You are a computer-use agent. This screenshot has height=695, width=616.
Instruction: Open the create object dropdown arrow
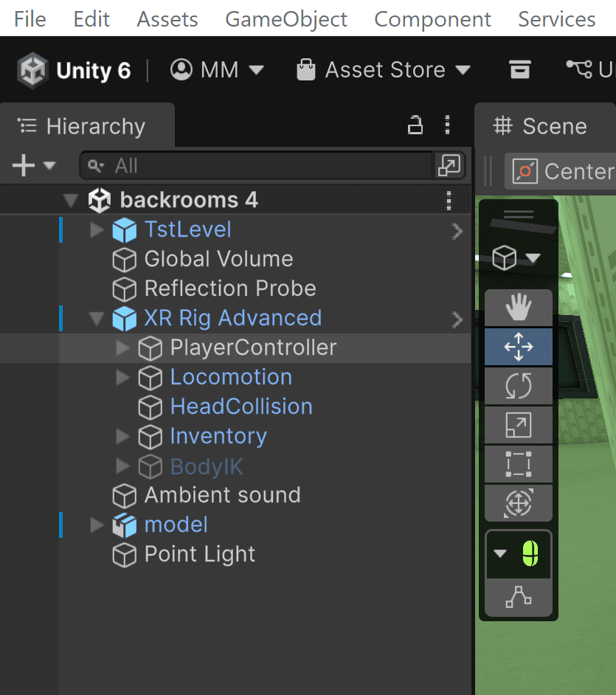click(49, 166)
